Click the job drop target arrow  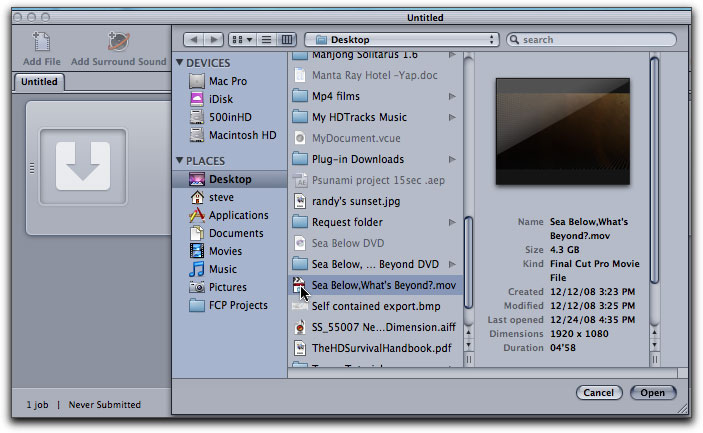83,166
